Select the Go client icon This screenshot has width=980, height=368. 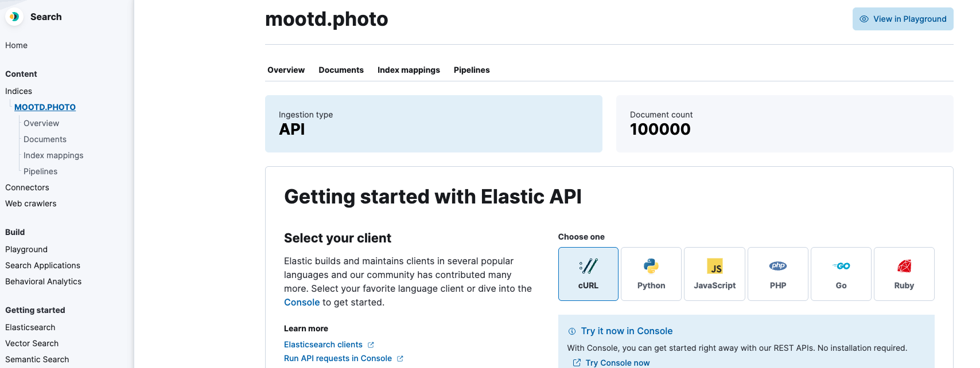[x=841, y=266]
